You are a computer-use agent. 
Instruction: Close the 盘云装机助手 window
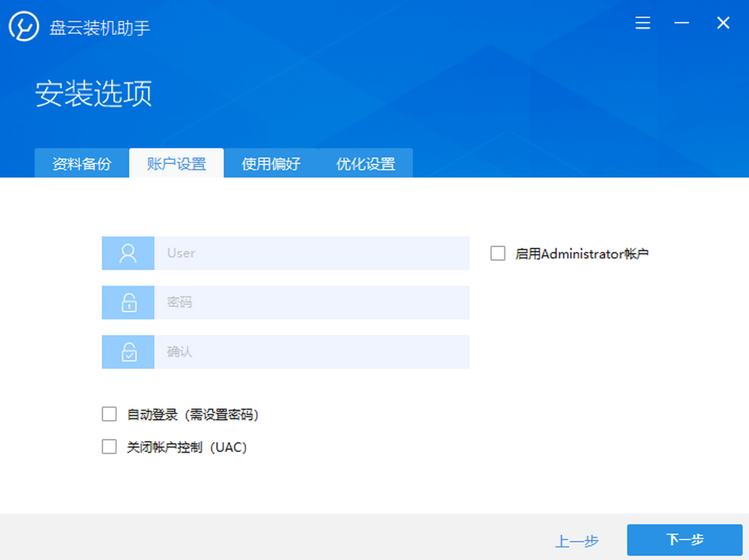(723, 24)
